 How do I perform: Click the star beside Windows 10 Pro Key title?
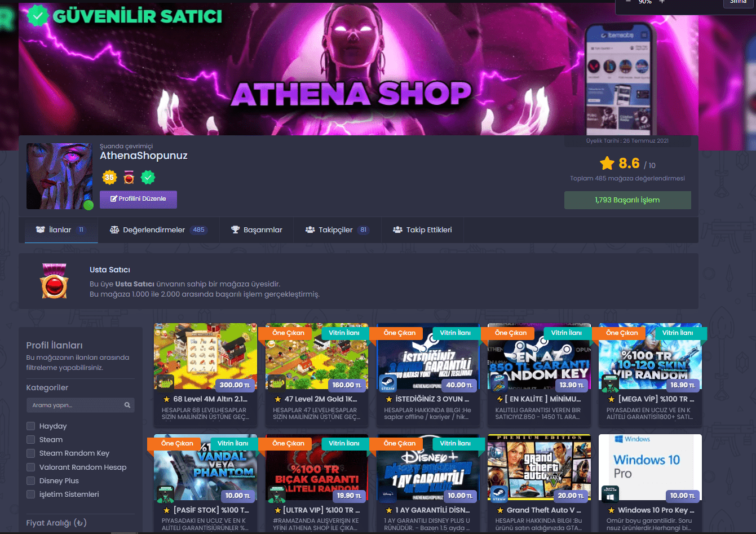click(611, 510)
